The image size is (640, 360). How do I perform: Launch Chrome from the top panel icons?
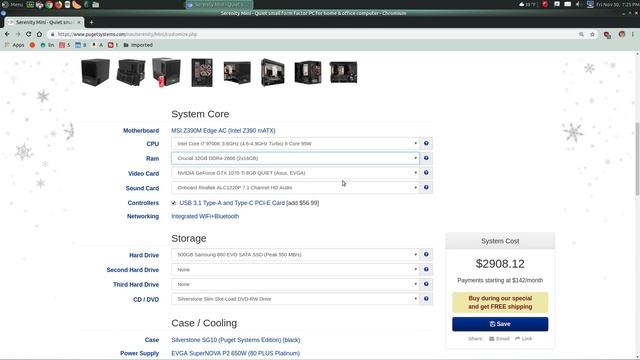[x=49, y=4]
